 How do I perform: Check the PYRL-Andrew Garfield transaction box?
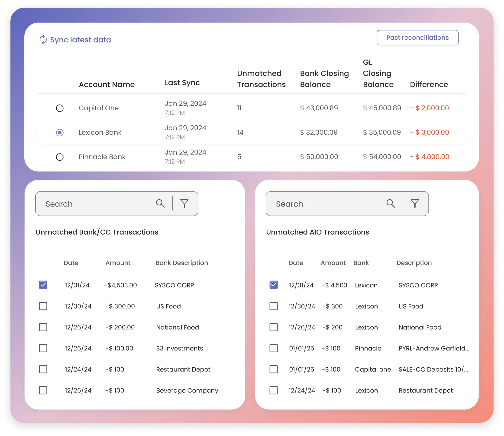coord(274,348)
